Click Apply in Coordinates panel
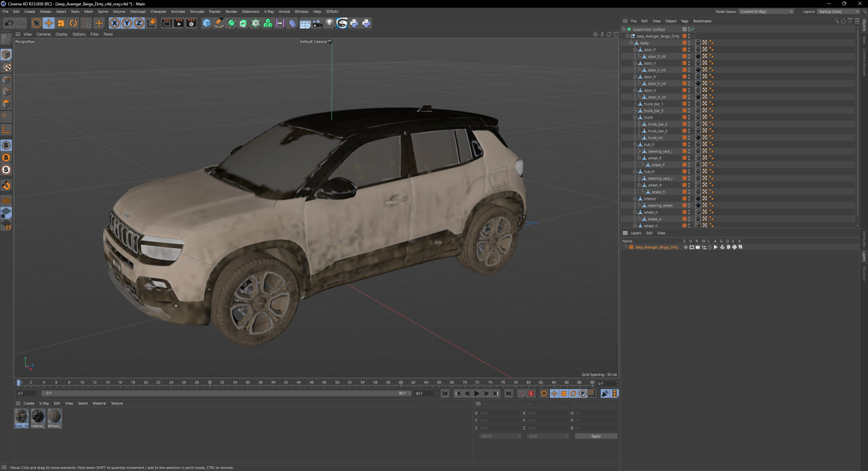The width and height of the screenshot is (868, 471). click(596, 436)
